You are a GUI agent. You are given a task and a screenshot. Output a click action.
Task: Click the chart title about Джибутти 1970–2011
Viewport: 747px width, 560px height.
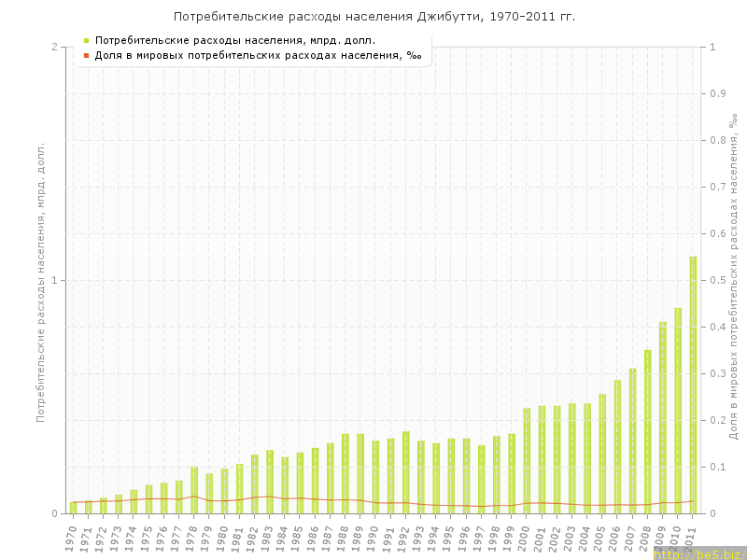(x=373, y=17)
